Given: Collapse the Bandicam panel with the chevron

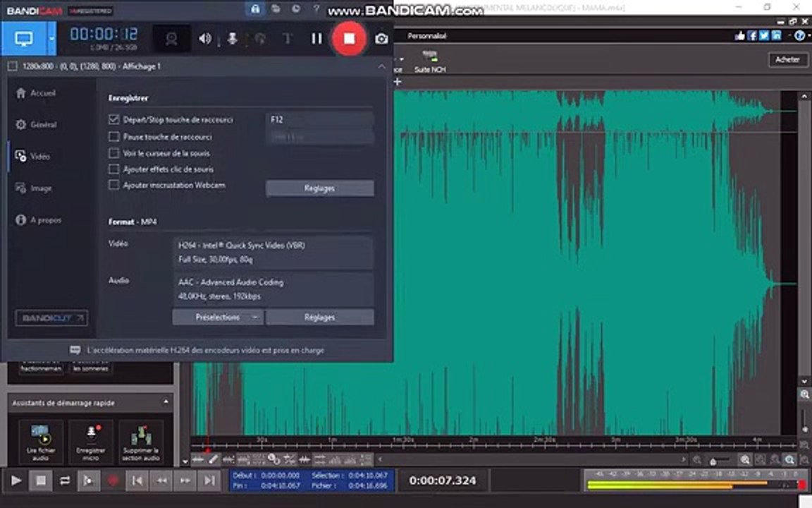Looking at the screenshot, I should 381,66.
